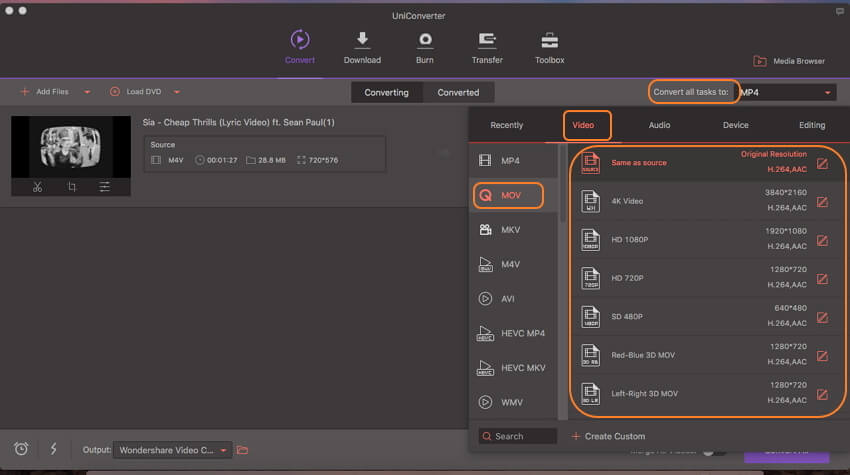Open the Editing format tab

(x=812, y=125)
